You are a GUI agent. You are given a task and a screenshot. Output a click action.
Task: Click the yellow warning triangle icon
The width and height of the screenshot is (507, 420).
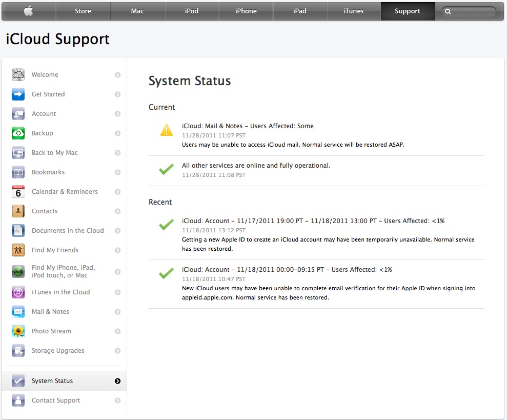[167, 130]
